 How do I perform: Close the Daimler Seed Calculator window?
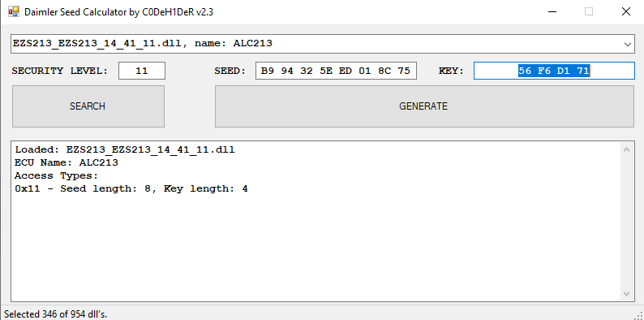tap(626, 11)
